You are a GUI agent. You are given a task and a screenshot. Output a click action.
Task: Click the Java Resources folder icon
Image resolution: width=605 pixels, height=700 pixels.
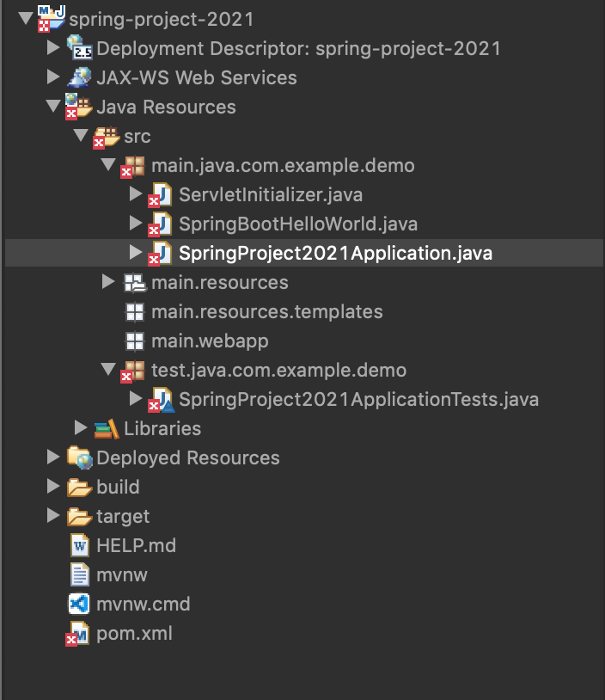tap(78, 107)
